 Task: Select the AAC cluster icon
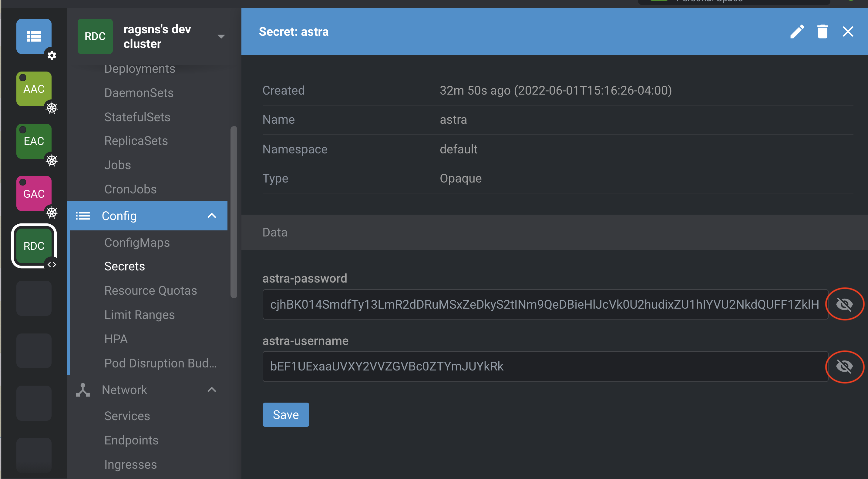[x=34, y=89]
